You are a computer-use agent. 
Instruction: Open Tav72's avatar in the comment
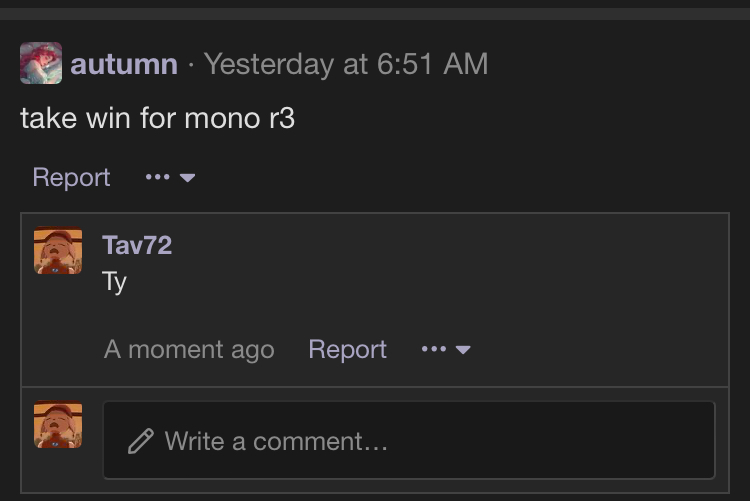pos(58,250)
